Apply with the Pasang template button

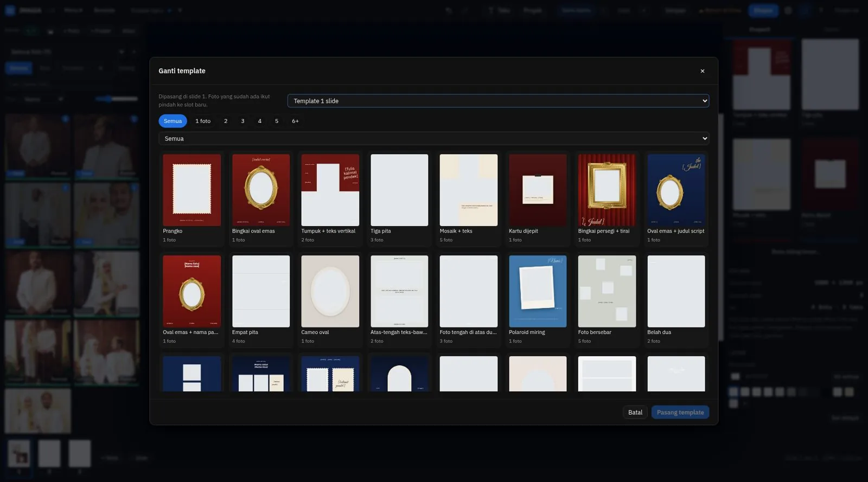tap(680, 413)
